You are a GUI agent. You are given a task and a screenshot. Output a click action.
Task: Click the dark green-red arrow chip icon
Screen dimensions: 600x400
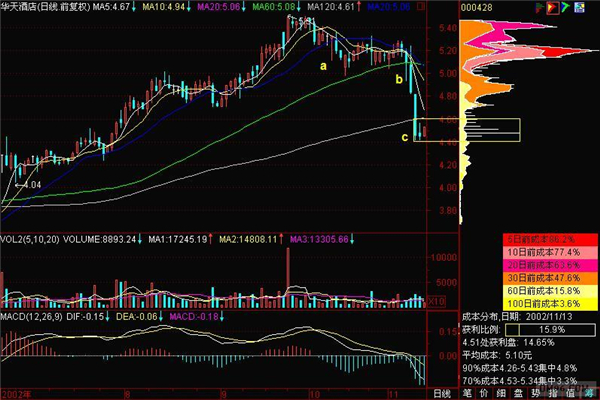pos(539,7)
